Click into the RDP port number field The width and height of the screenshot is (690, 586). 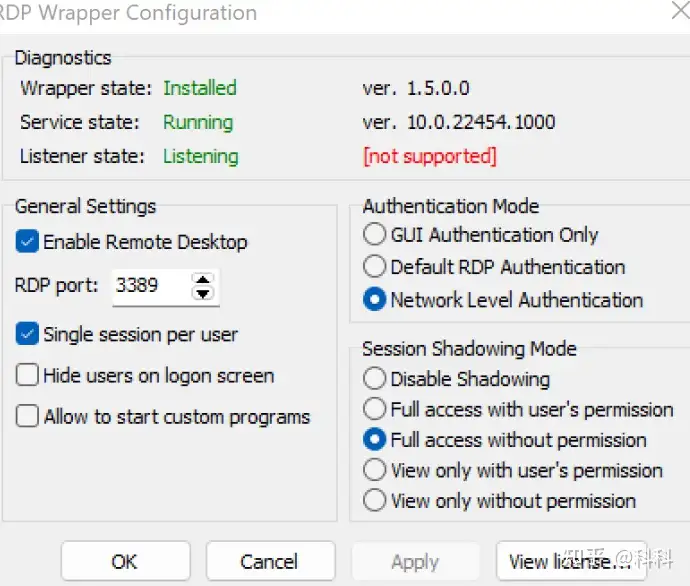tap(151, 287)
